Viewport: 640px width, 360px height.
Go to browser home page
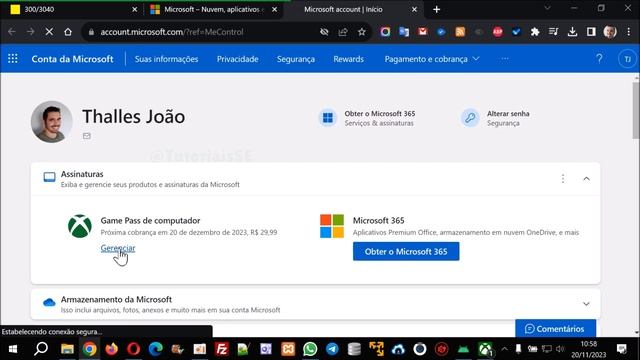tap(68, 32)
